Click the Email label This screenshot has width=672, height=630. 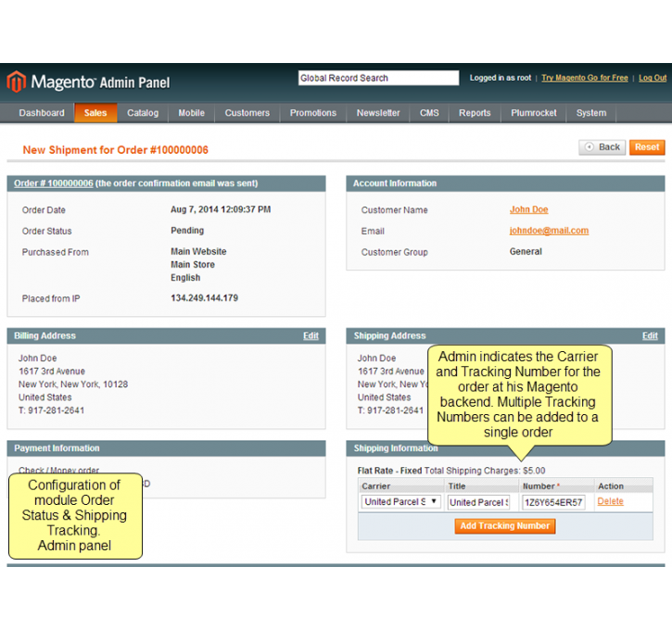[x=373, y=232]
